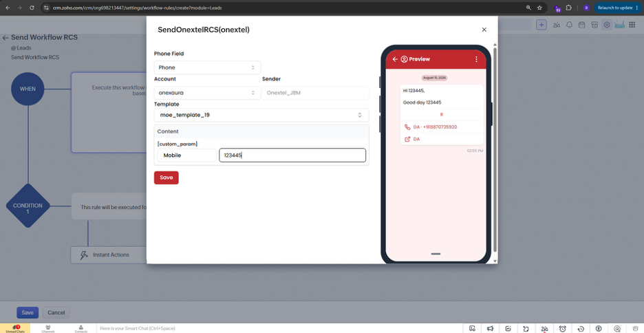This screenshot has width=644, height=333.
Task: Open the Mobile parameter type selector
Action: 187,155
